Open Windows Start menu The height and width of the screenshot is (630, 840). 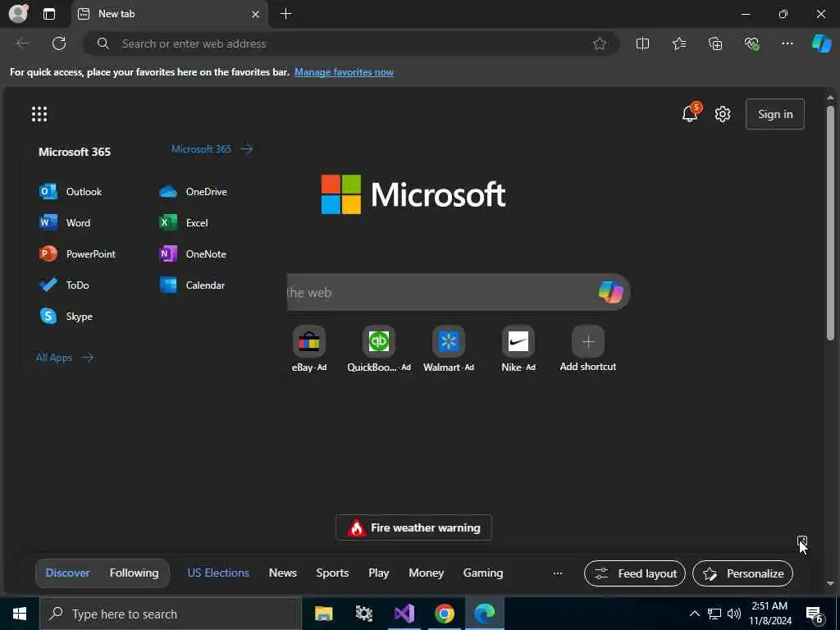(20, 614)
